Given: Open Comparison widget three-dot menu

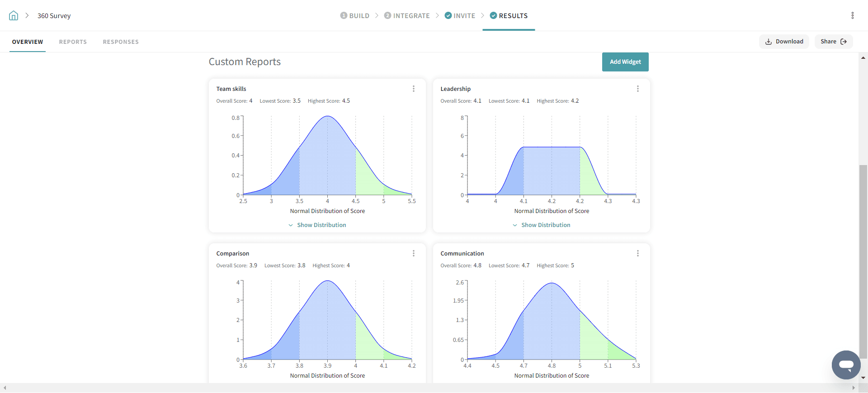Looking at the screenshot, I should coord(413,254).
